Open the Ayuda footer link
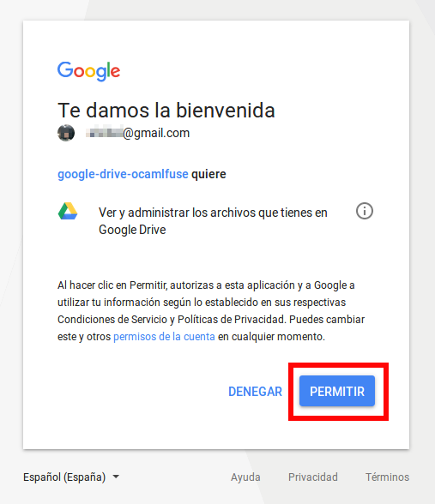435x504 pixels. pos(245,477)
